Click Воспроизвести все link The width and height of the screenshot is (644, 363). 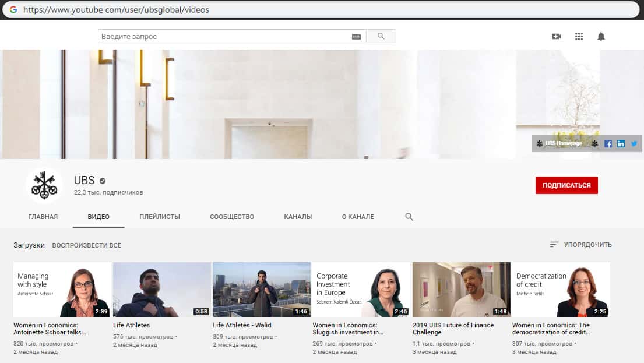pyautogui.click(x=87, y=245)
